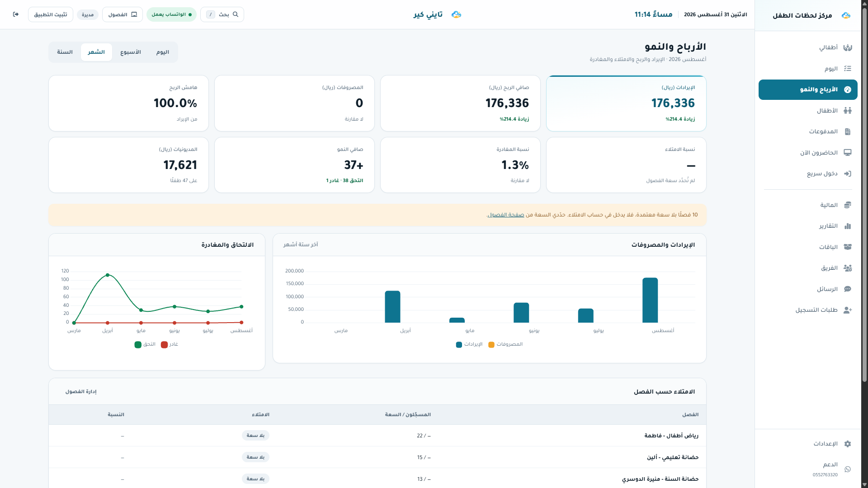Click the نسبة المغادرة card
The height and width of the screenshot is (488, 868).
click(x=460, y=165)
